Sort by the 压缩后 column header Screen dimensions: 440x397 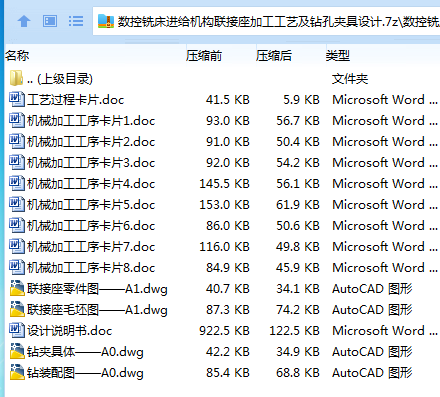[274, 55]
